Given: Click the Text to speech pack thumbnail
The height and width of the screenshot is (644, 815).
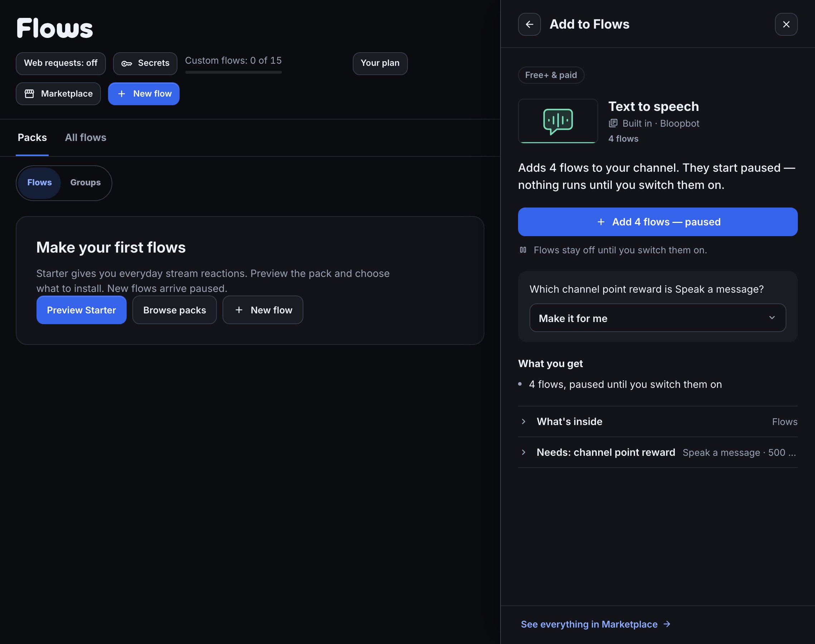Looking at the screenshot, I should [x=558, y=121].
